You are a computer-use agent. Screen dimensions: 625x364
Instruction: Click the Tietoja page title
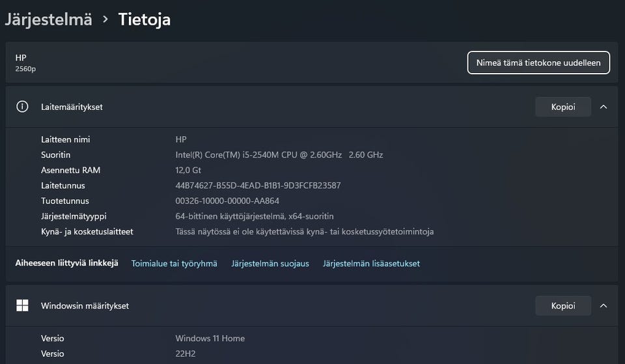click(145, 20)
